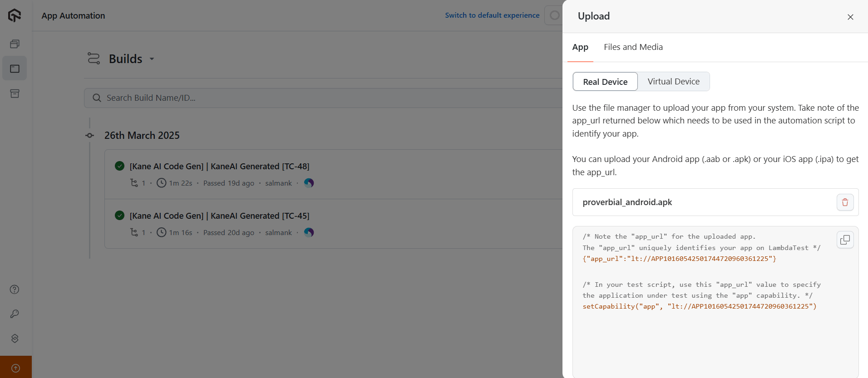Screen dimensions: 868x378
Task: Click the orange upgrade arrow icon
Action: coord(15,368)
